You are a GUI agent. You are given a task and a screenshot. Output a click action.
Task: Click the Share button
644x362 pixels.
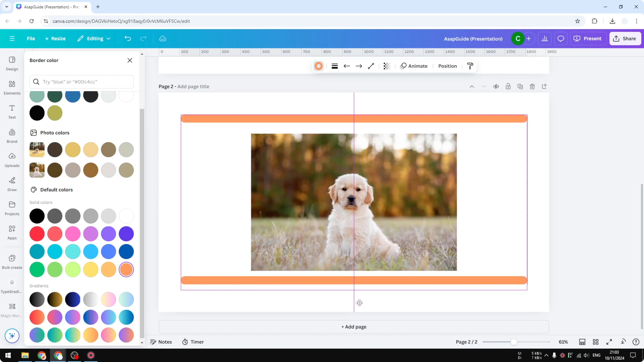(625, 38)
